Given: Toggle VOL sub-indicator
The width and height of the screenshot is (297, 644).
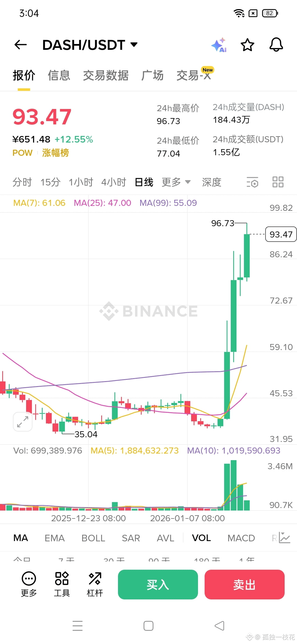Looking at the screenshot, I should point(201,538).
